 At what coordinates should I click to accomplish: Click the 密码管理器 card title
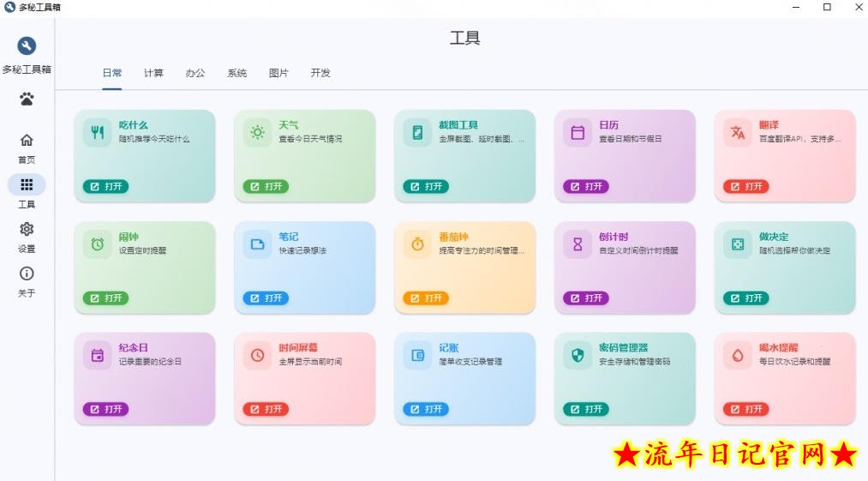click(x=623, y=348)
